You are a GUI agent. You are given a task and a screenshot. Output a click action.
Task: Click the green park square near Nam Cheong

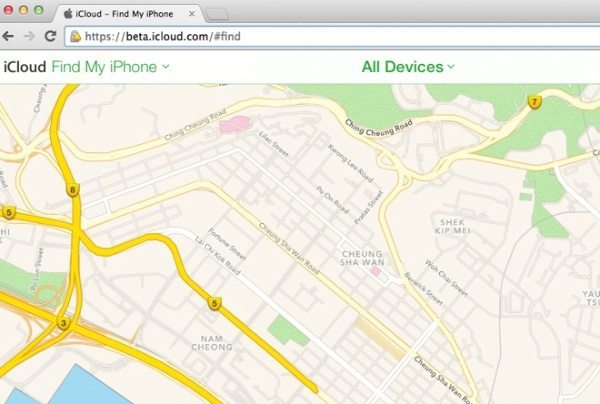coord(288,331)
